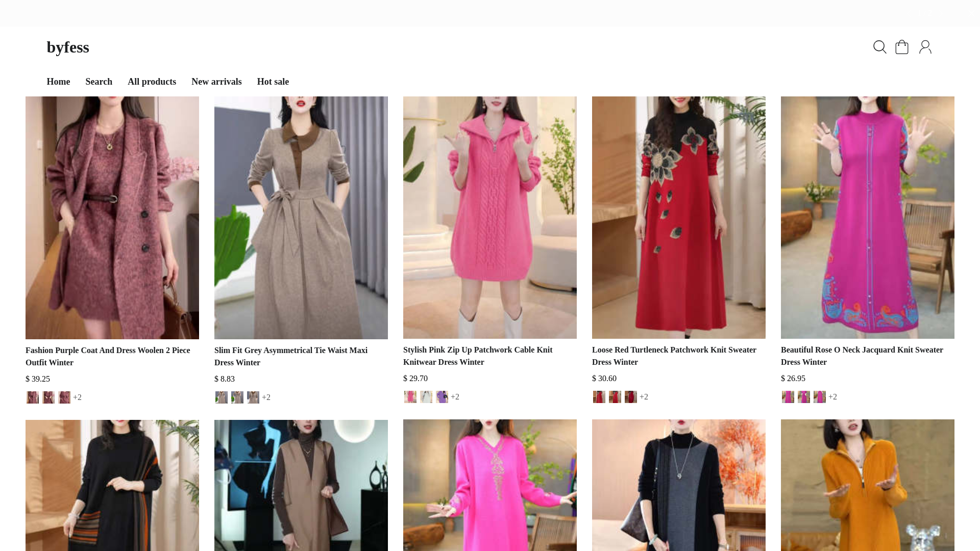Expand +2 more colors for Purple Coat outfit
Viewport: 980px width, 551px height.
[77, 397]
